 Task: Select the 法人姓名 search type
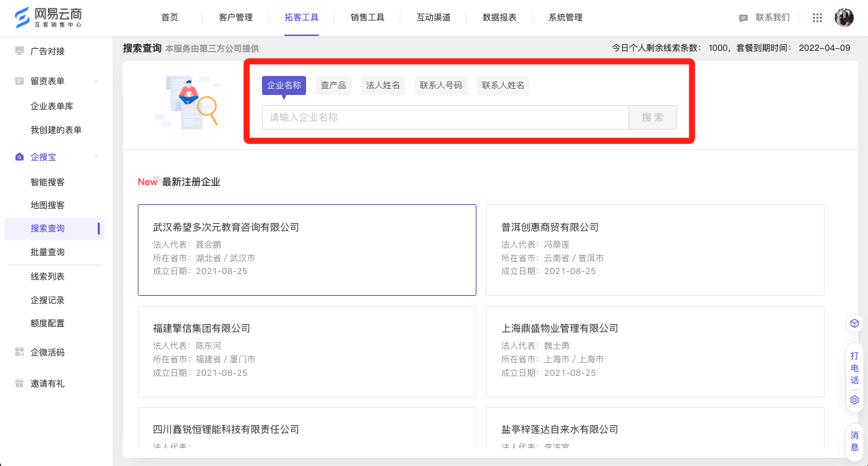(x=383, y=85)
